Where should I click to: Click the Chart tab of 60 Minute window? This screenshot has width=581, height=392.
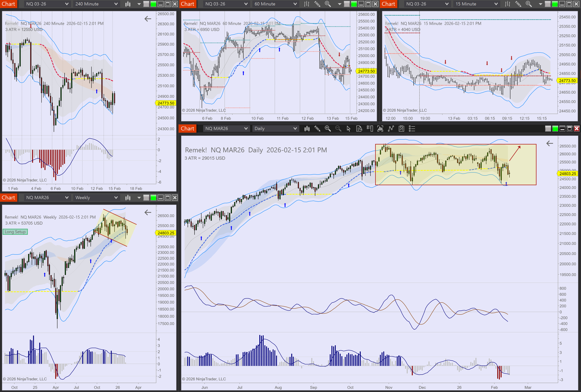click(188, 4)
